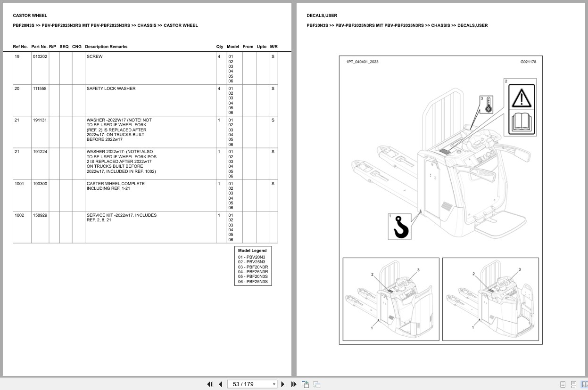Go to the previous page

[x=220, y=384]
